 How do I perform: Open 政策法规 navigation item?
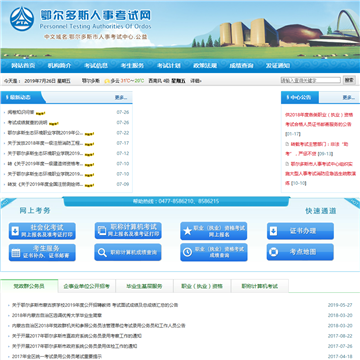(205, 66)
